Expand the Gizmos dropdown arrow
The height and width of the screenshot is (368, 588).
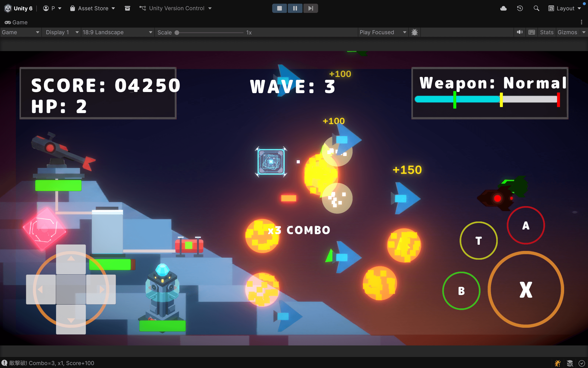pos(584,32)
